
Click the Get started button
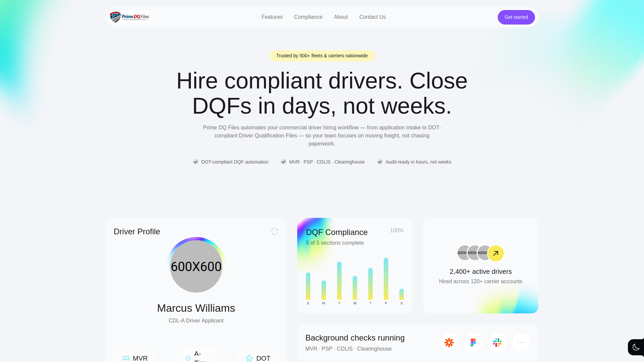[516, 17]
